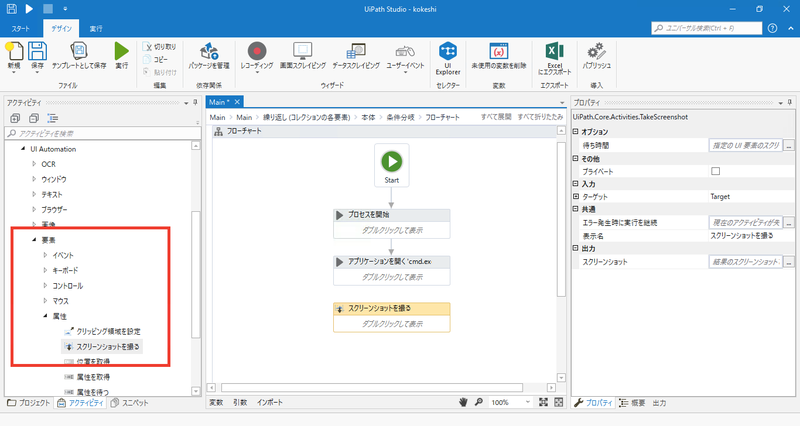Open the 引数 arguments panel

(240, 402)
